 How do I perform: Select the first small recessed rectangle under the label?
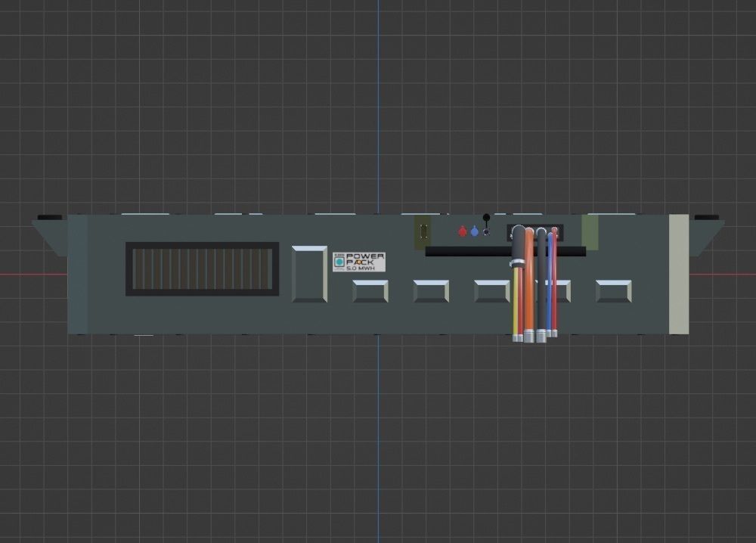tap(370, 291)
